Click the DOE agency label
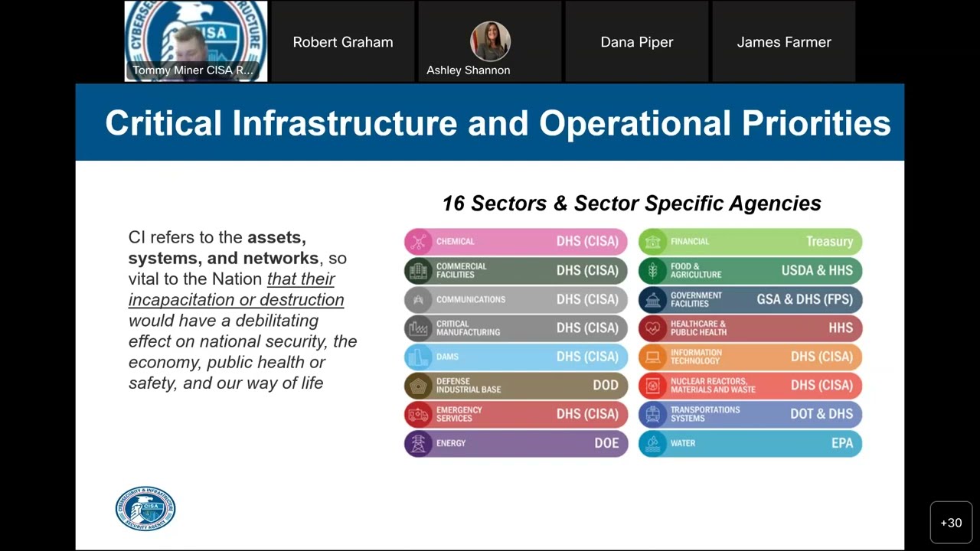Image resolution: width=980 pixels, height=551 pixels. pos(606,443)
